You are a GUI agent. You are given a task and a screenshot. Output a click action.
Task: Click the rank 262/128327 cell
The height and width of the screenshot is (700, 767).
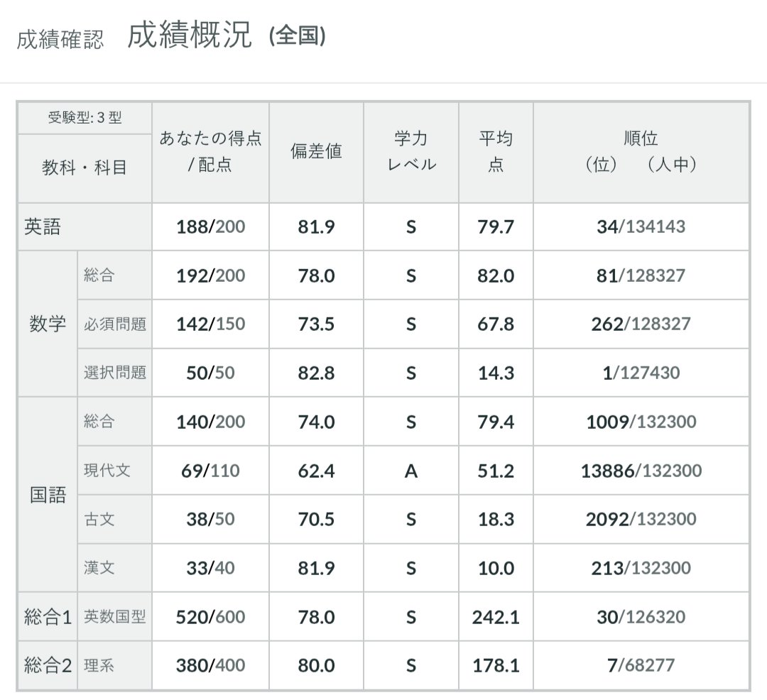point(641,324)
